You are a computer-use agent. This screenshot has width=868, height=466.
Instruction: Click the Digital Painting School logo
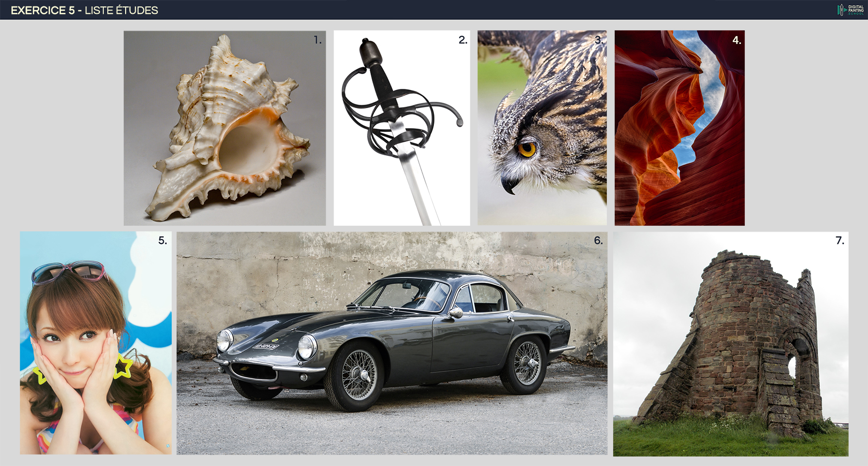[x=851, y=10]
